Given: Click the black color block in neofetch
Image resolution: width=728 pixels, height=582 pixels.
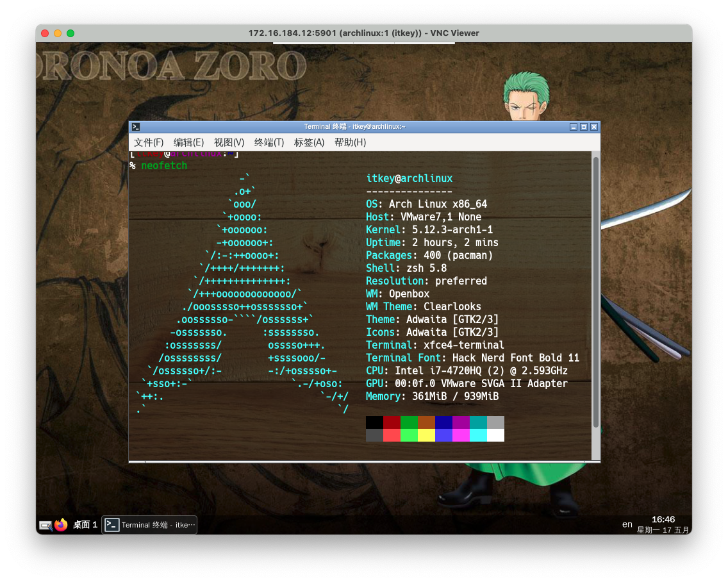Looking at the screenshot, I should [x=374, y=422].
